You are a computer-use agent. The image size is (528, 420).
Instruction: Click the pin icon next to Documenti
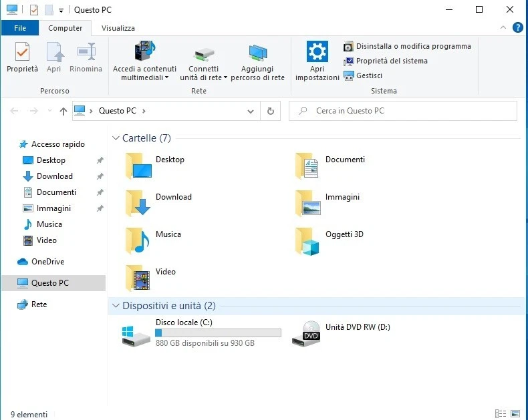pos(100,192)
